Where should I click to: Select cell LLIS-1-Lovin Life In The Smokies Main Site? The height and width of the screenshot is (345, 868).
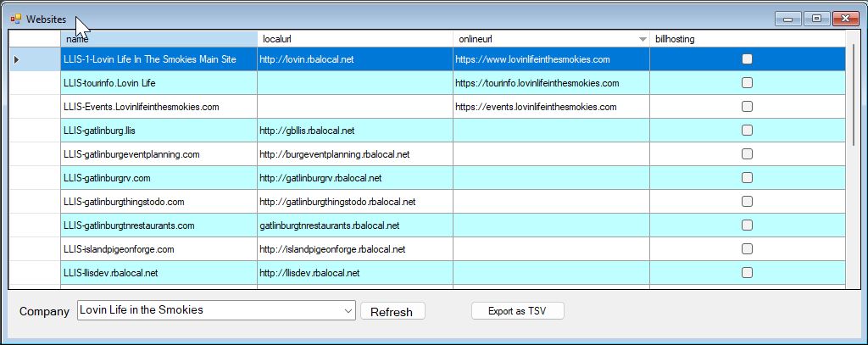pyautogui.click(x=159, y=59)
